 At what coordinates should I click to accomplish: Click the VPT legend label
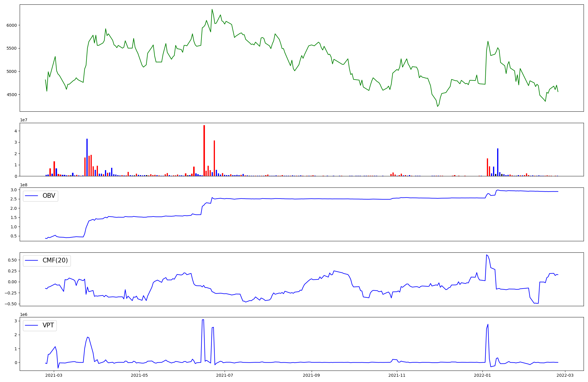point(48,325)
